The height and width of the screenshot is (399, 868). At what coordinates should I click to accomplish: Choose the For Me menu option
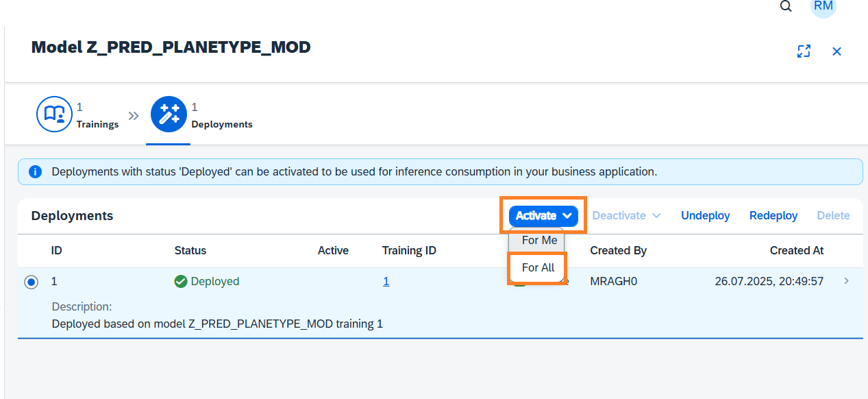point(539,241)
